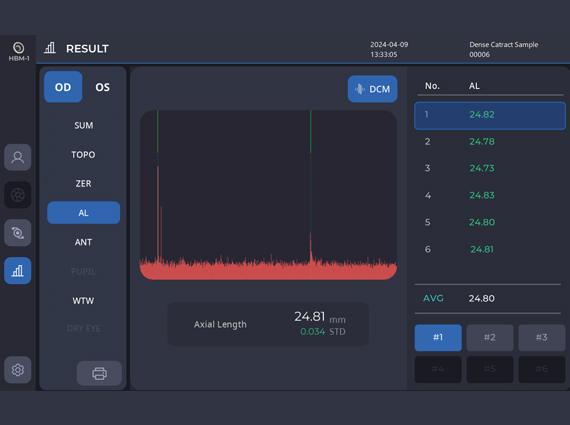Open the settings gear icon
The width and height of the screenshot is (570, 425).
[17, 370]
